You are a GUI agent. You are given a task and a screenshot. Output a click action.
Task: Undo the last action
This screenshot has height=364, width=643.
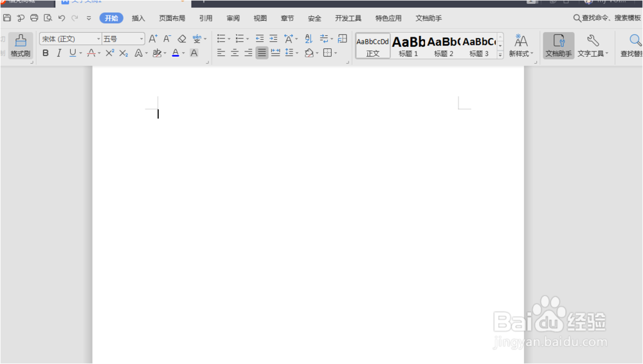tap(62, 17)
